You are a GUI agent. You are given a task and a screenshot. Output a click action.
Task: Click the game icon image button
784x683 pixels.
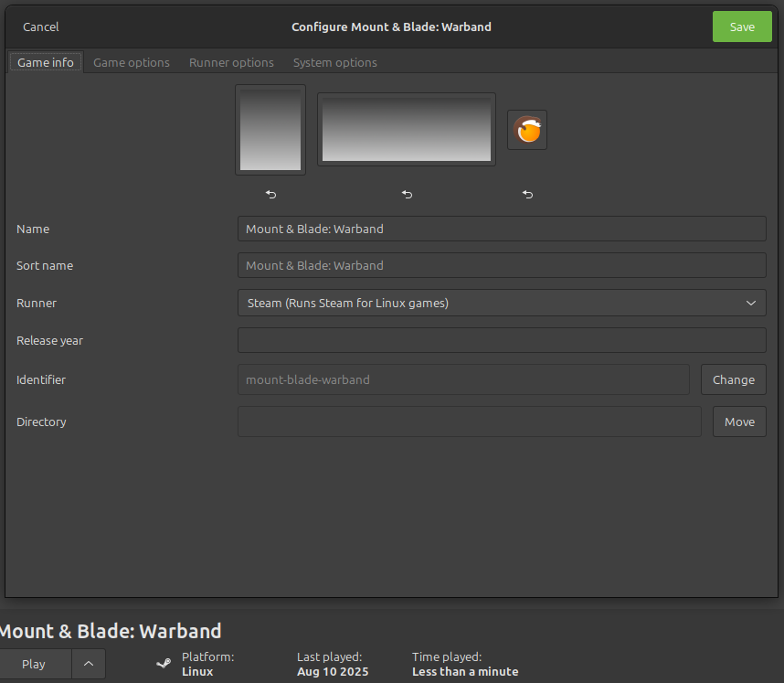point(527,130)
